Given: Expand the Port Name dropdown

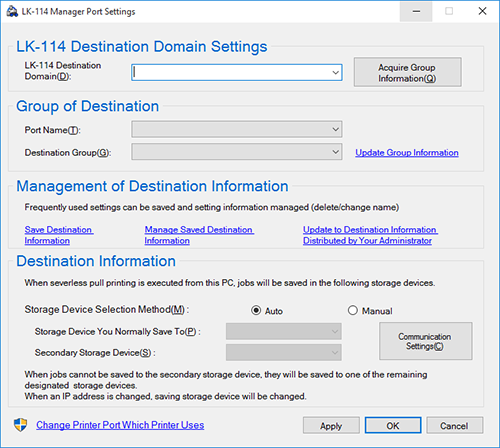Looking at the screenshot, I should [x=237, y=129].
